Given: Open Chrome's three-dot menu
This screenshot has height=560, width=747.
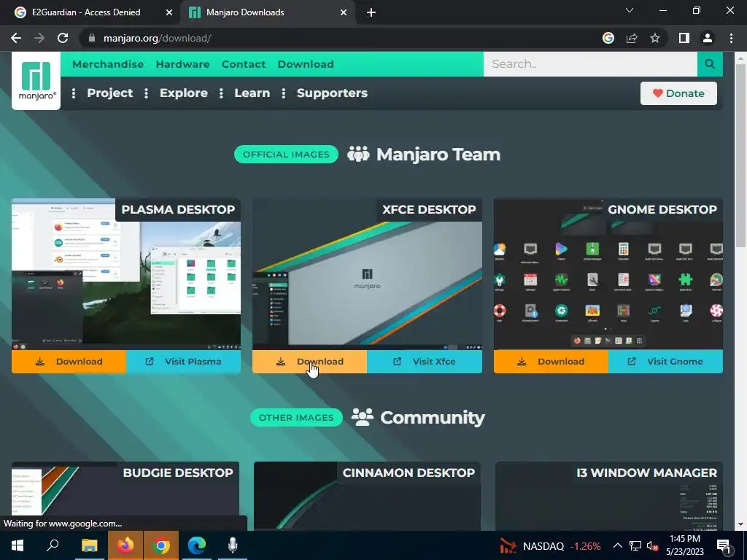Looking at the screenshot, I should [731, 38].
